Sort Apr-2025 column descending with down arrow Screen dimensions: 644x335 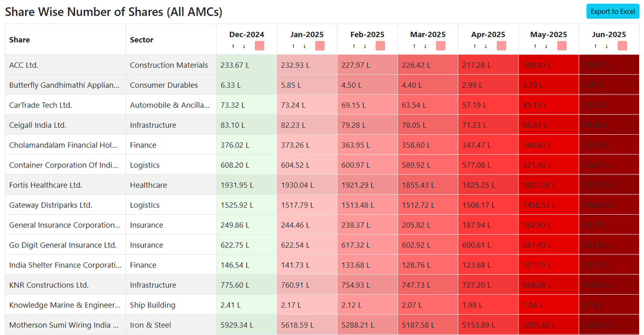click(x=486, y=46)
